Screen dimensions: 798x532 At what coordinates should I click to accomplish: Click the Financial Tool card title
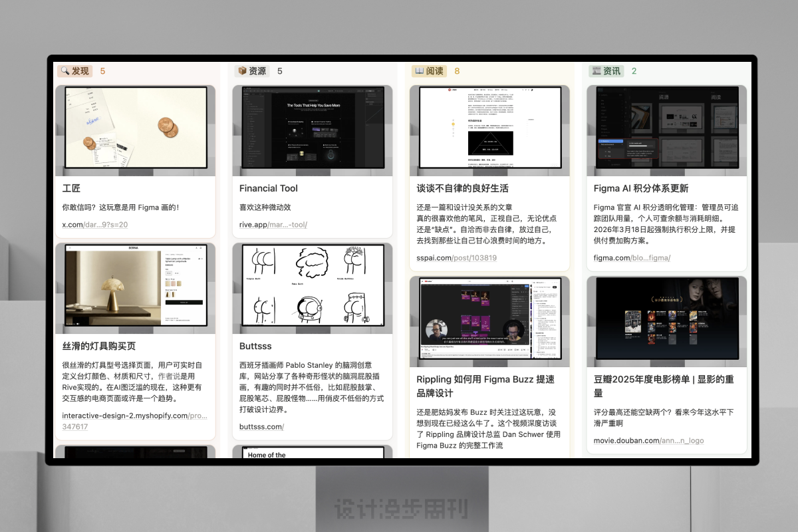pos(269,188)
